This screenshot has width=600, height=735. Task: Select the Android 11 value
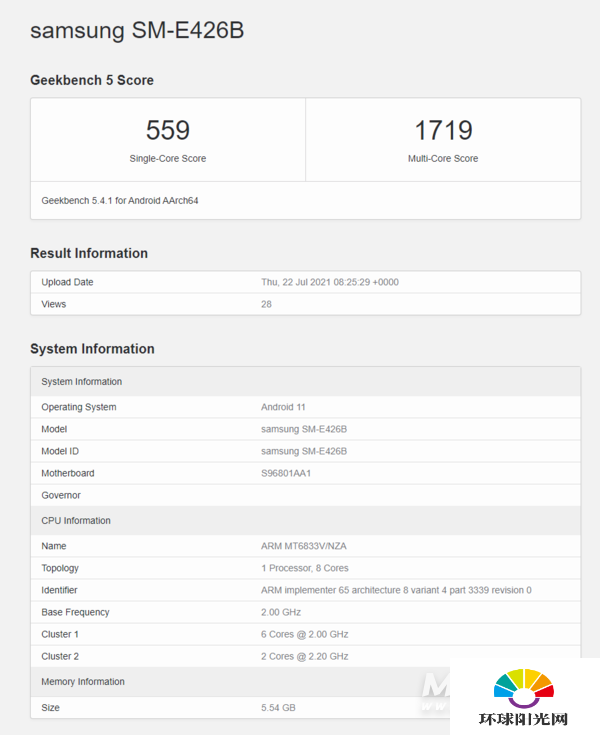pyautogui.click(x=283, y=407)
